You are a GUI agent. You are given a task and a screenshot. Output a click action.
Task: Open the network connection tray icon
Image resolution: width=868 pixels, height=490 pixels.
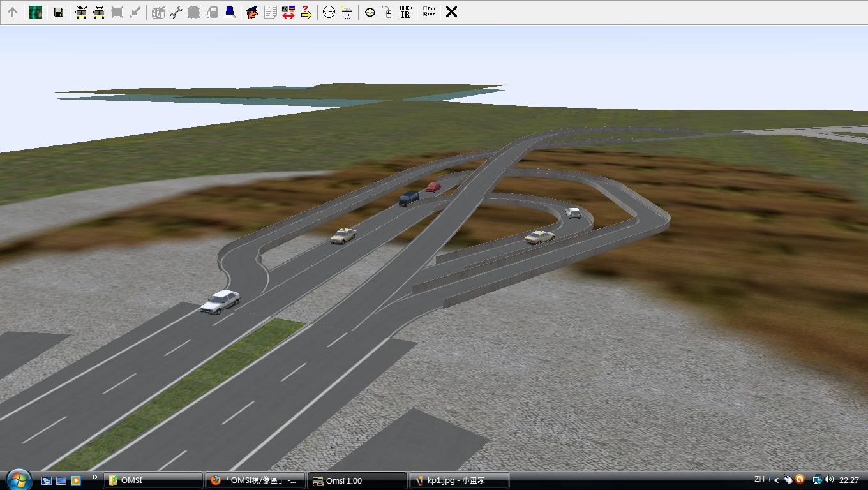click(x=817, y=480)
